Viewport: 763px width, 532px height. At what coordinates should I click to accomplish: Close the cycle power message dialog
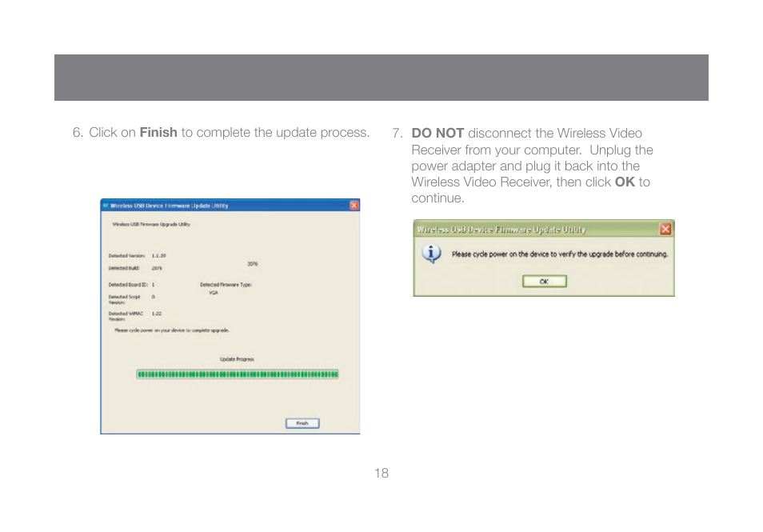(x=665, y=230)
